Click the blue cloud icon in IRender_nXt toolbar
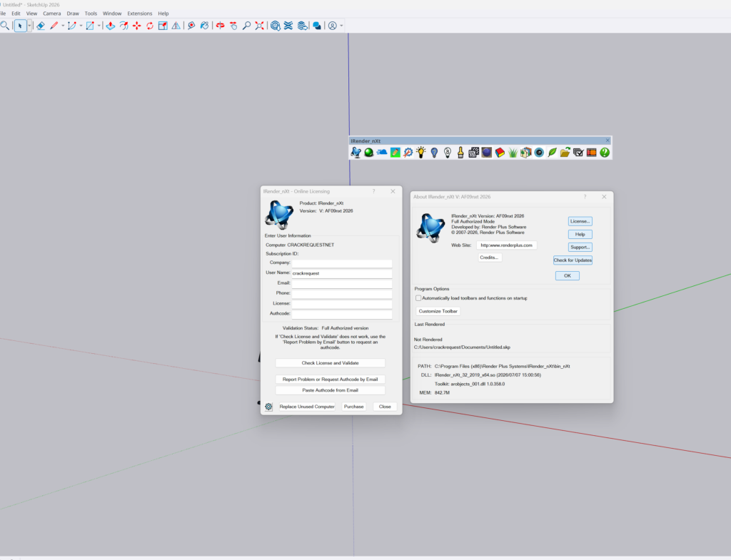The image size is (731, 560). (382, 153)
